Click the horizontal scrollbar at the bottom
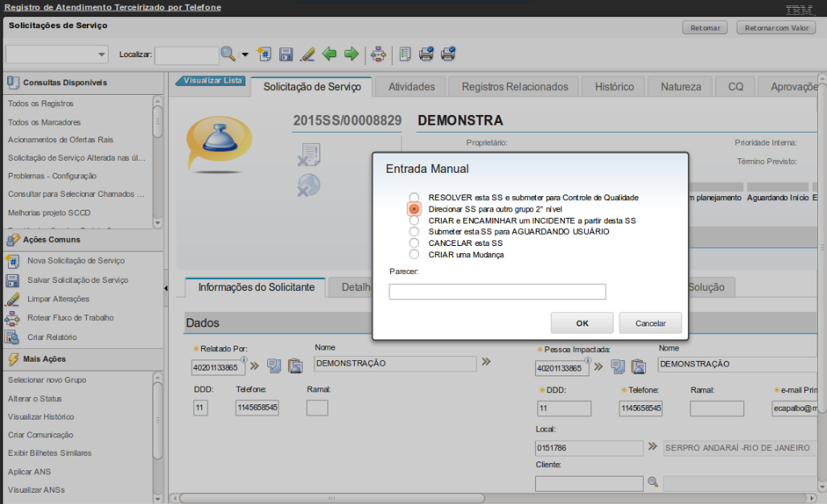This screenshot has height=504, width=827. click(x=330, y=498)
